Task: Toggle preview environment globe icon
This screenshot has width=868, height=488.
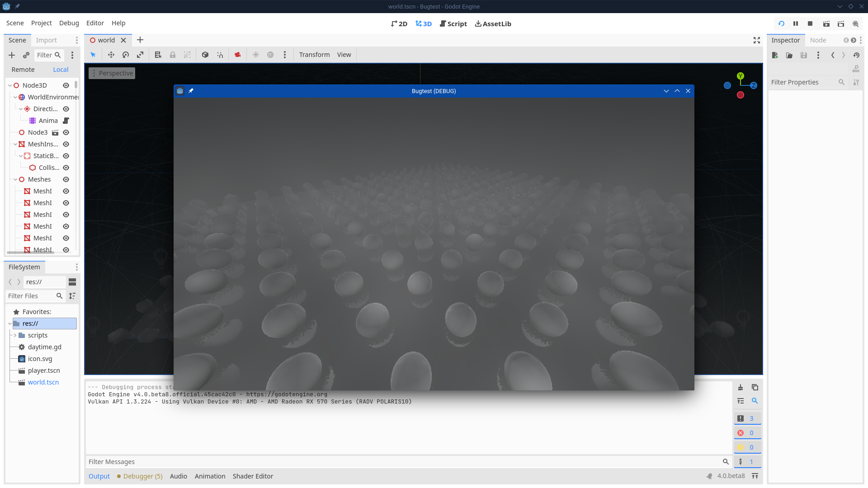Action: 270,55
